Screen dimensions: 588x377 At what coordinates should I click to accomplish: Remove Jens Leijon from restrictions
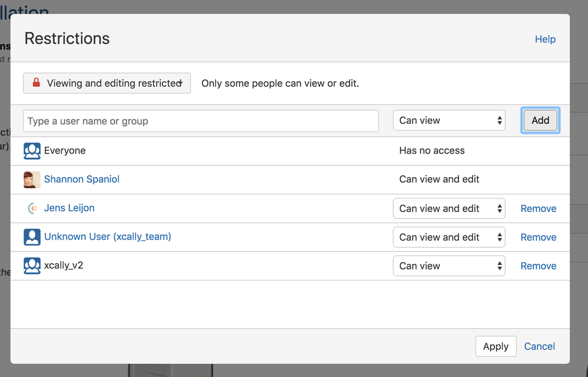[538, 209]
